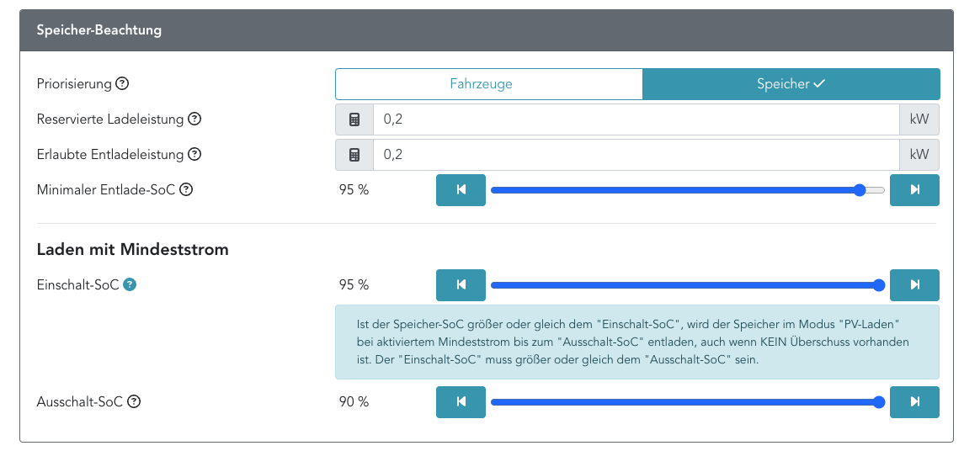The height and width of the screenshot is (451, 980).
Task: Increase Minimaler Entlade-SoC with right step button
Action: click(x=914, y=190)
